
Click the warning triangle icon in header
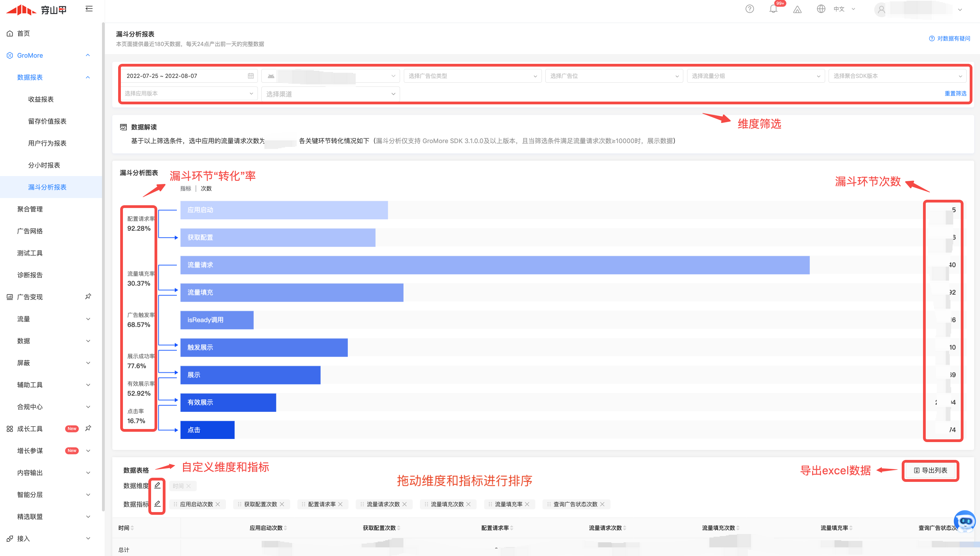pos(797,9)
